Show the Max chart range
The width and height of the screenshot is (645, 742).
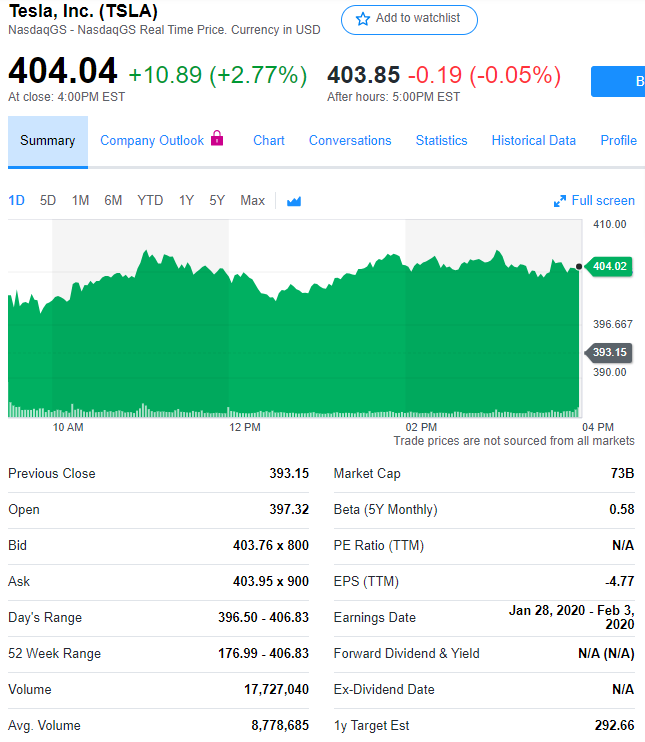click(252, 200)
